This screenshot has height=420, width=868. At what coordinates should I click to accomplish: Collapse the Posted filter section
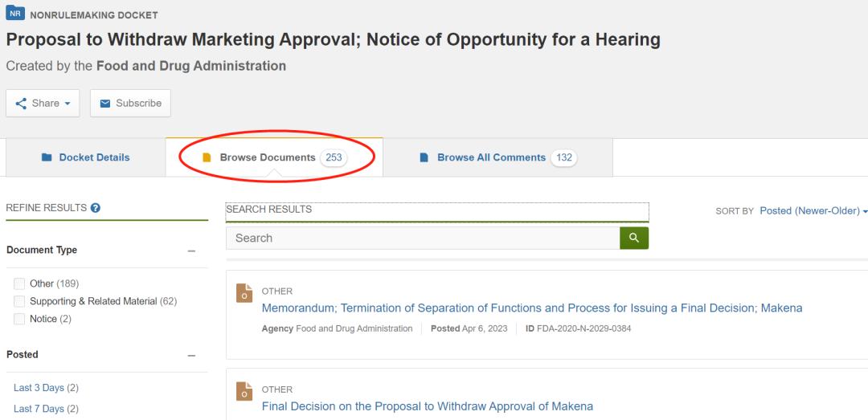(x=191, y=355)
